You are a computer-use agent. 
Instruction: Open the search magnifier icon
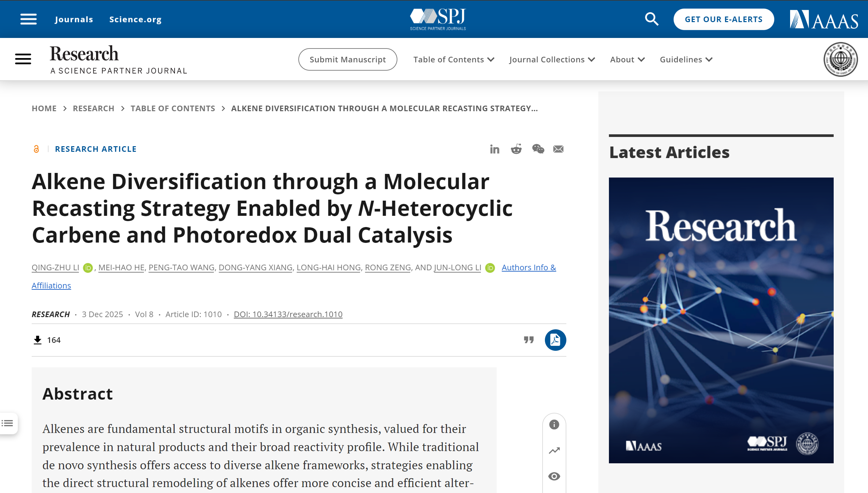pyautogui.click(x=651, y=19)
